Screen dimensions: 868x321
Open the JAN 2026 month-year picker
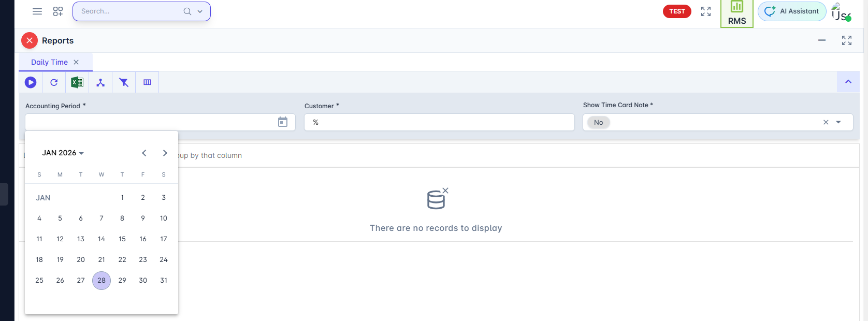tap(63, 153)
